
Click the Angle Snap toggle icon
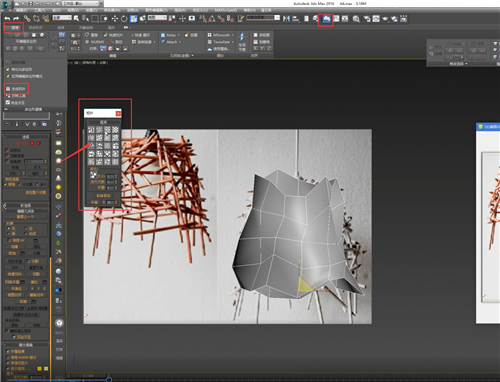pos(211,19)
